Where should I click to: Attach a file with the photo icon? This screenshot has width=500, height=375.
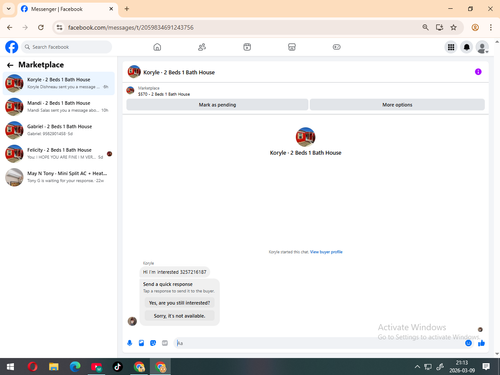click(x=141, y=343)
